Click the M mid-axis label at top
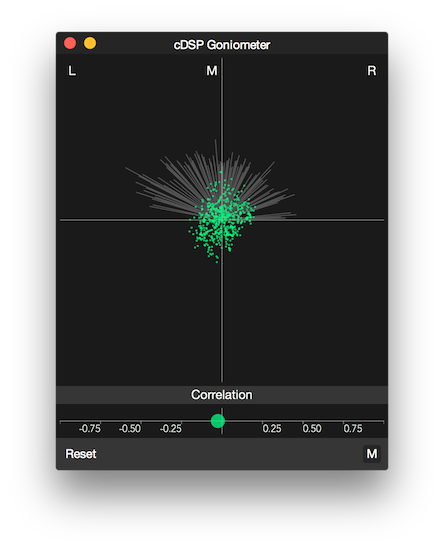The height and width of the screenshot is (550, 444). 211,71
